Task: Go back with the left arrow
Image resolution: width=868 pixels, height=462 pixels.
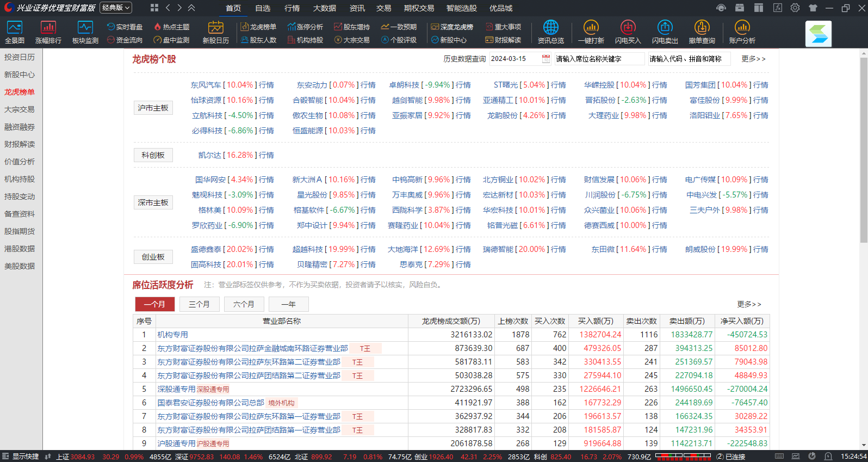Action: 168,8
